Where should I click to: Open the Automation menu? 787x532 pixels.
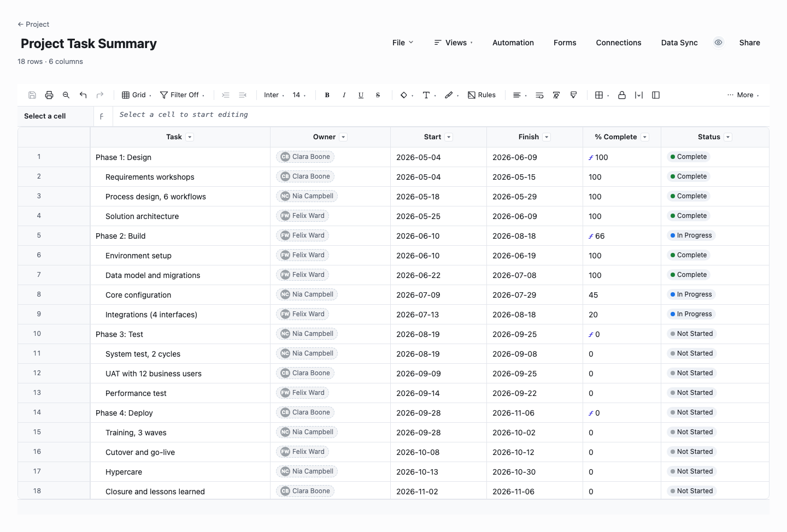[x=513, y=43]
